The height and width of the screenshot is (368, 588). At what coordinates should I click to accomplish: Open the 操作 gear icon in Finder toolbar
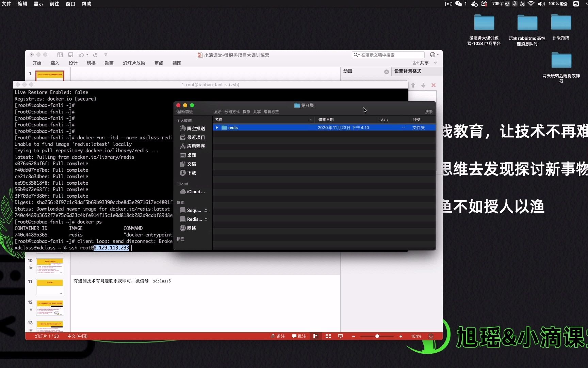(x=246, y=111)
